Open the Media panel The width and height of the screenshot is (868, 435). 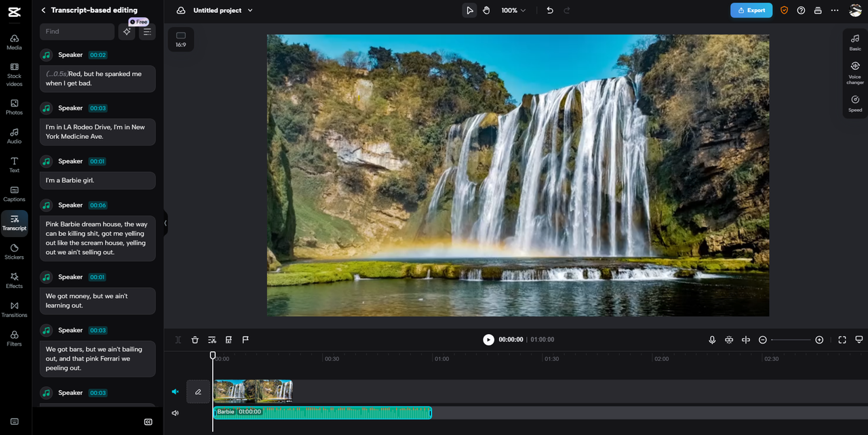point(14,42)
